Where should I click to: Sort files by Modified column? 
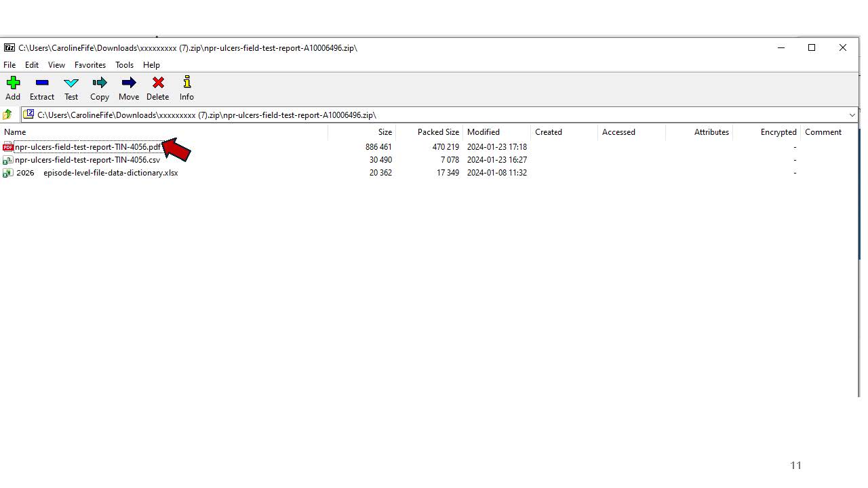tap(483, 132)
